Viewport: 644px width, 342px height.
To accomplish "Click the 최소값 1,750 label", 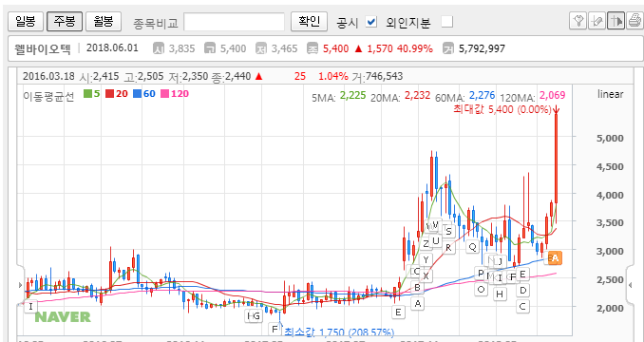I will (x=339, y=332).
